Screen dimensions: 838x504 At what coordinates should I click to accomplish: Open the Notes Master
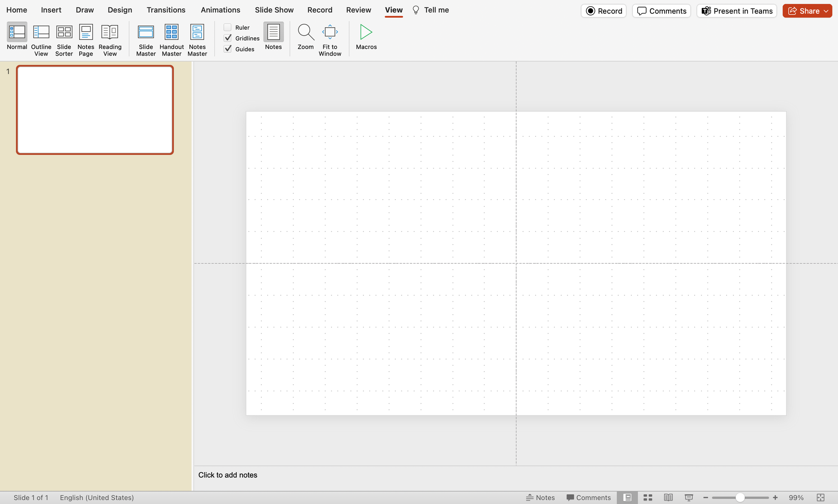pos(197,39)
